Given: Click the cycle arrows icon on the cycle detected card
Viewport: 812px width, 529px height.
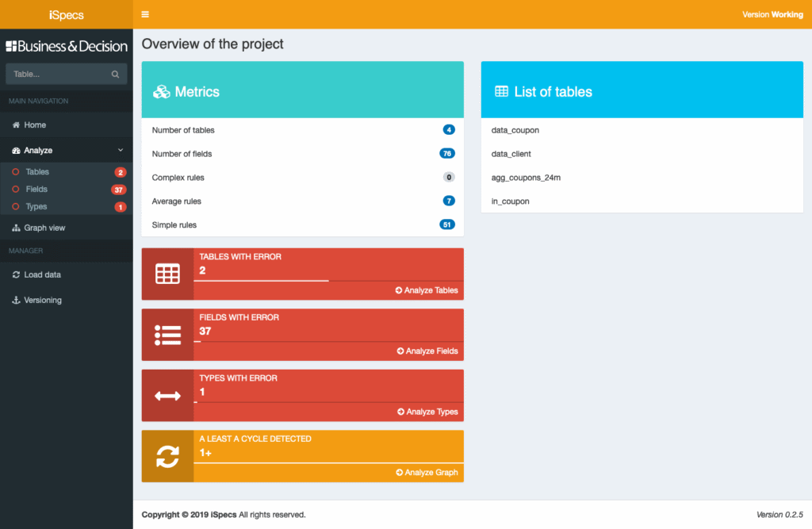Looking at the screenshot, I should point(167,456).
